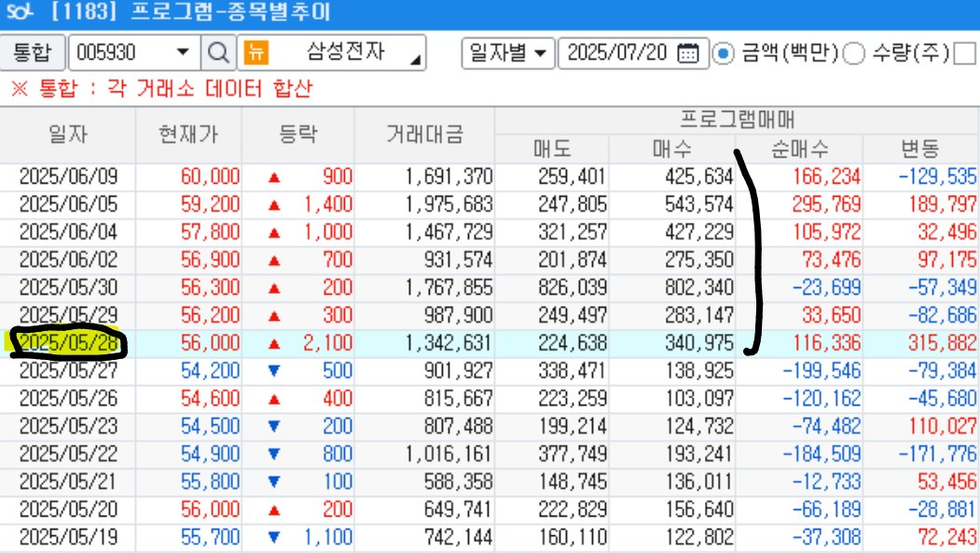
Task: Click the 현재가 column header
Action: tap(188, 134)
